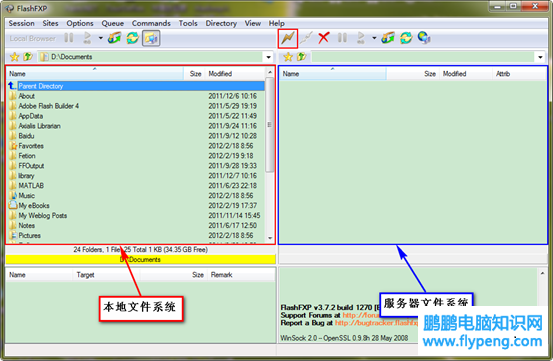Click the bugtracker link in log
This screenshot has width=553, height=361.
[376, 323]
